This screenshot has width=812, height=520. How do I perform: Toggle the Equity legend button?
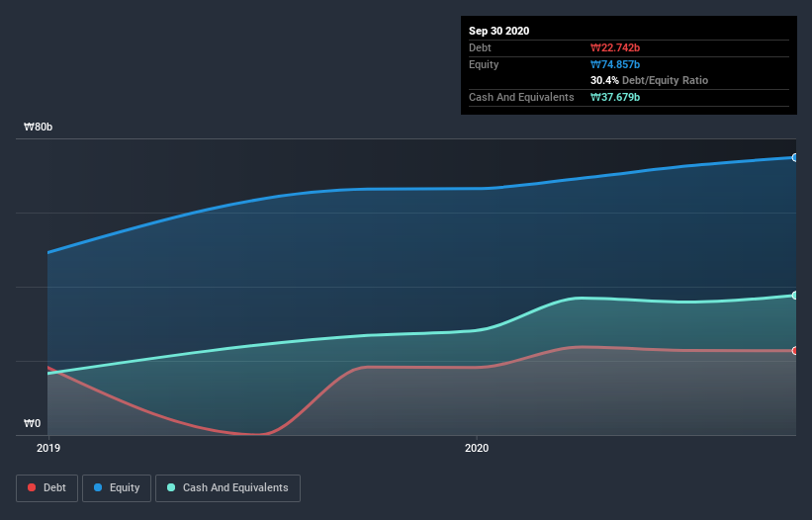tap(117, 488)
